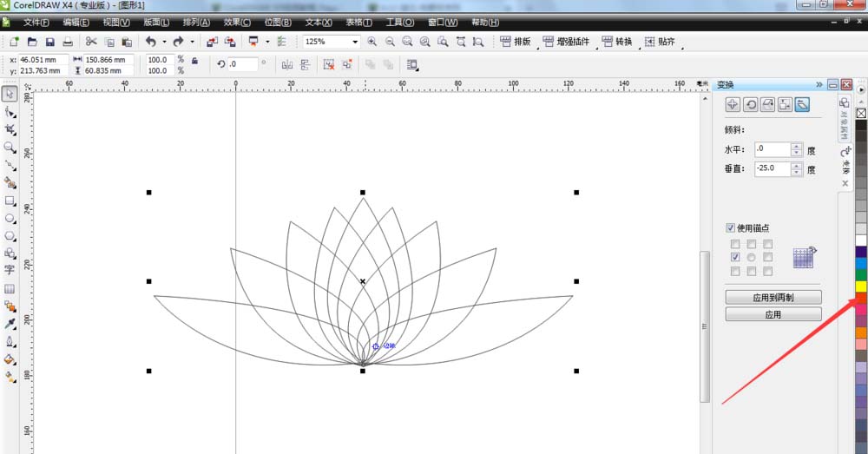Check the bottom-right anchor point box
This screenshot has height=454, width=868.
point(768,271)
